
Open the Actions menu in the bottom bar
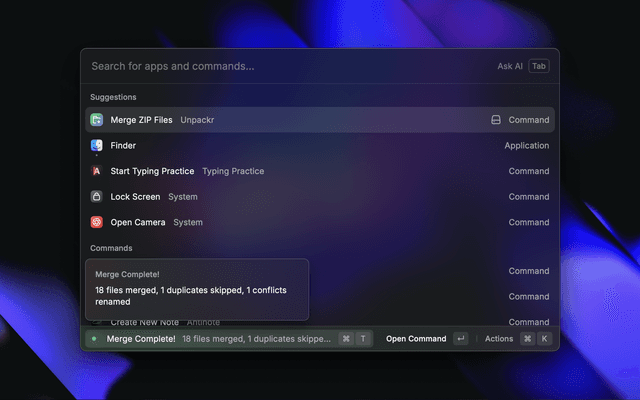499,339
